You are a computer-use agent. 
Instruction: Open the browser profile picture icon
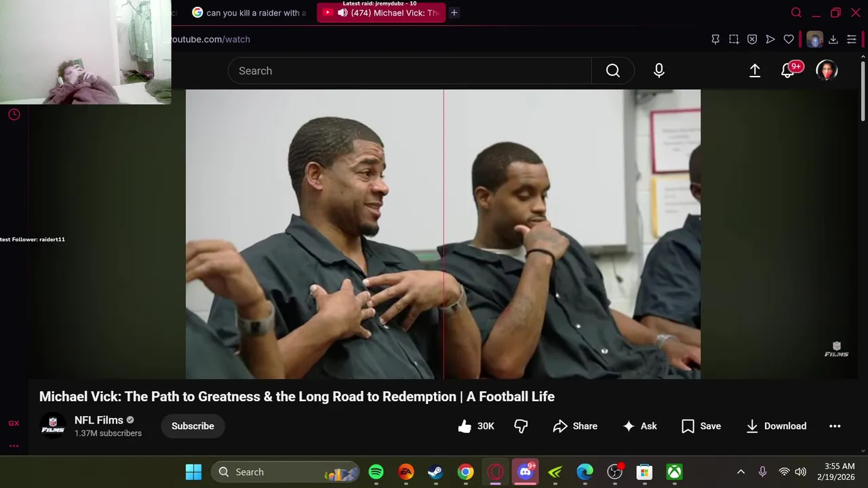pyautogui.click(x=814, y=39)
